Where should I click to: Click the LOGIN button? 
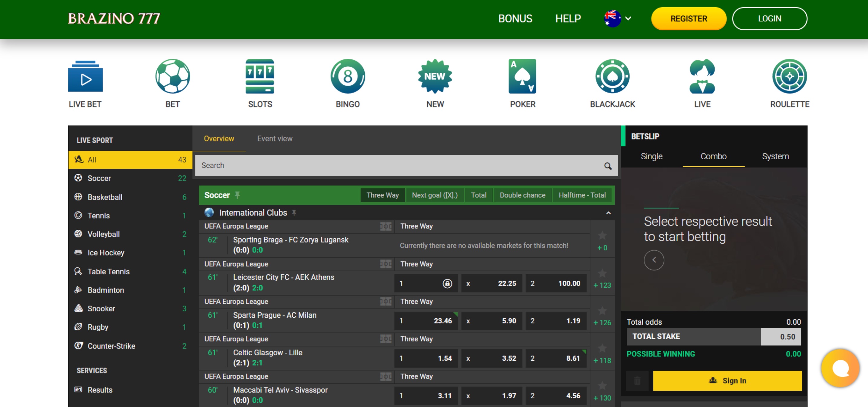(769, 18)
